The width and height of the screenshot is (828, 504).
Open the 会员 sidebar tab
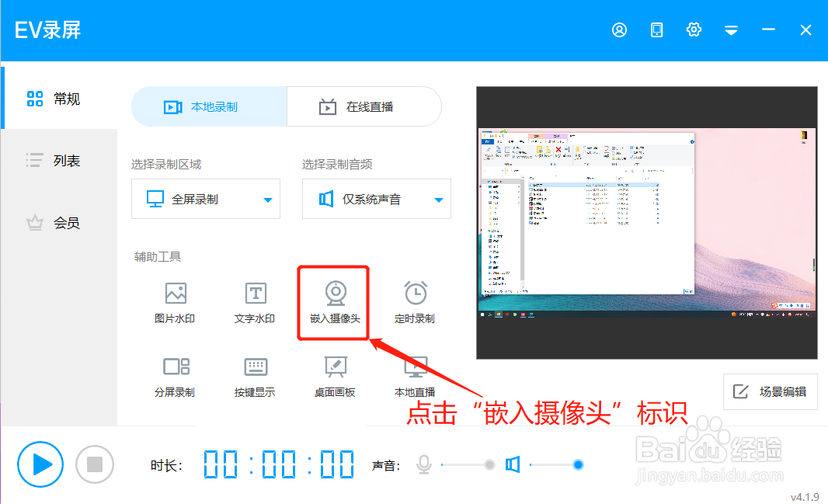58,222
